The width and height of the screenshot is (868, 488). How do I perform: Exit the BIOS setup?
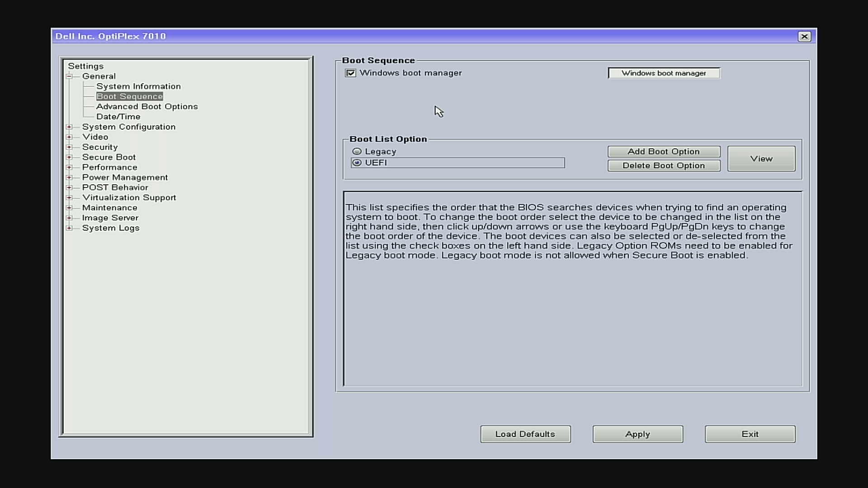750,434
